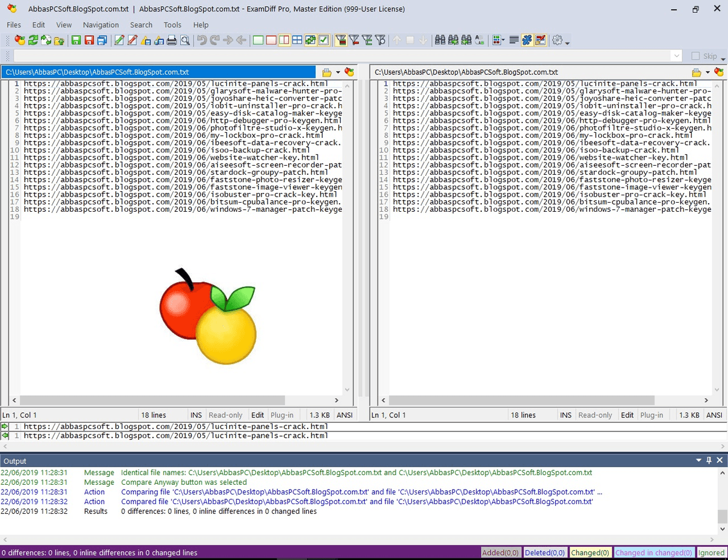Pin the Output panel with pushpin icon
728x560 pixels.
pyautogui.click(x=709, y=461)
